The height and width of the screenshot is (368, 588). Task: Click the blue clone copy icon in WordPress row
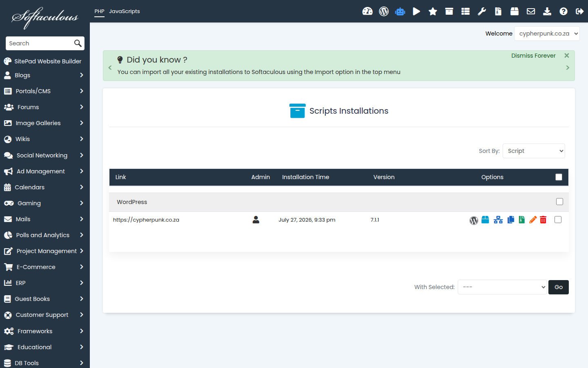(x=511, y=220)
